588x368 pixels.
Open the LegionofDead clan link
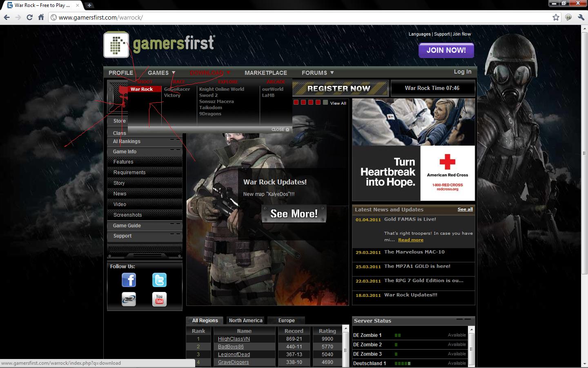point(234,355)
